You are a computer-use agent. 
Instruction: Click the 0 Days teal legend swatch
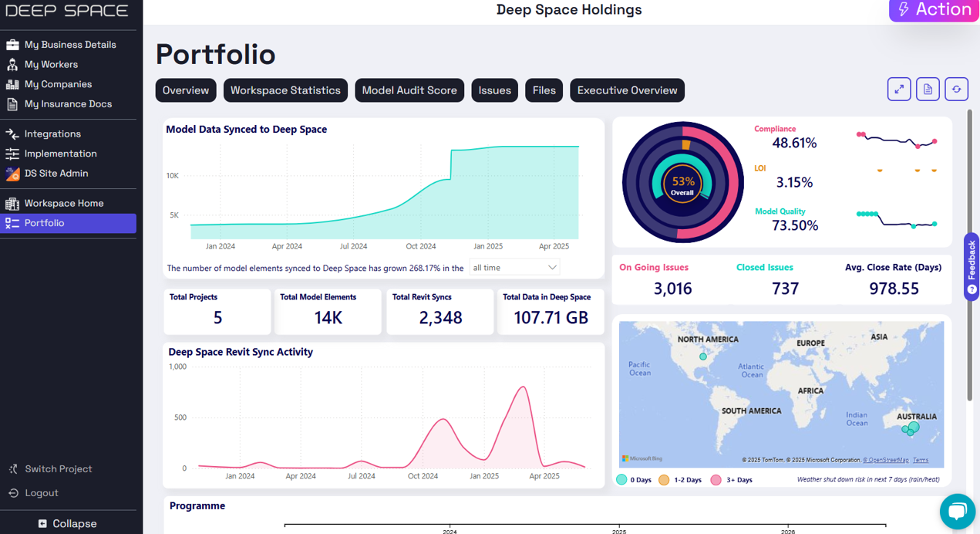pyautogui.click(x=621, y=480)
